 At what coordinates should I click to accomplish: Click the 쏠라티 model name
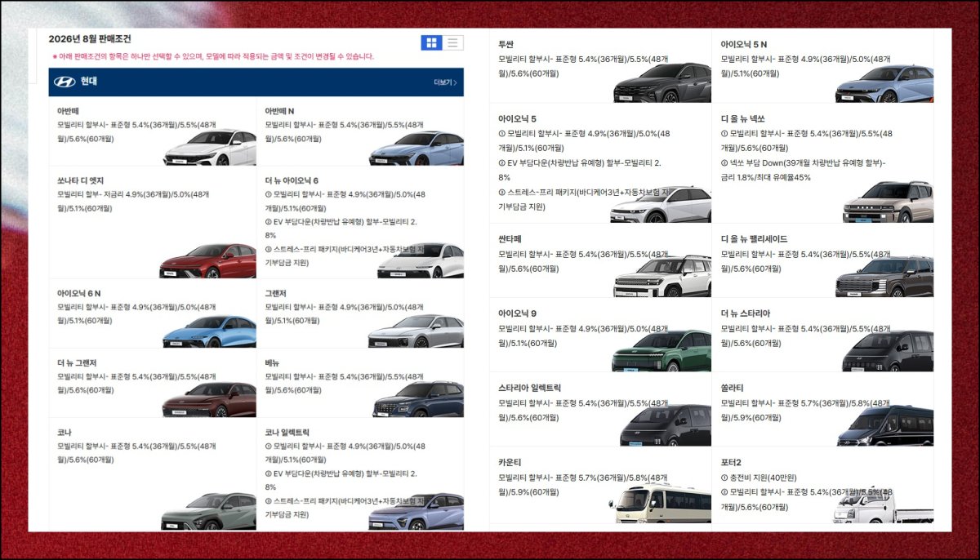732,388
